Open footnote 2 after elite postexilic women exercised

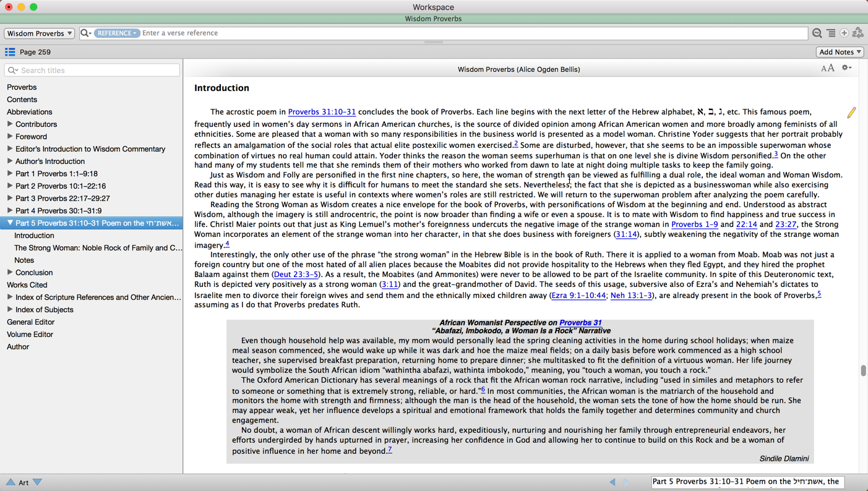516,143
